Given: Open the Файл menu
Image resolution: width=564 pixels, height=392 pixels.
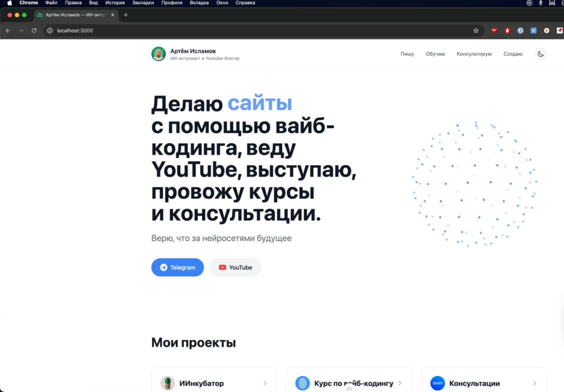Looking at the screenshot, I should click(51, 3).
